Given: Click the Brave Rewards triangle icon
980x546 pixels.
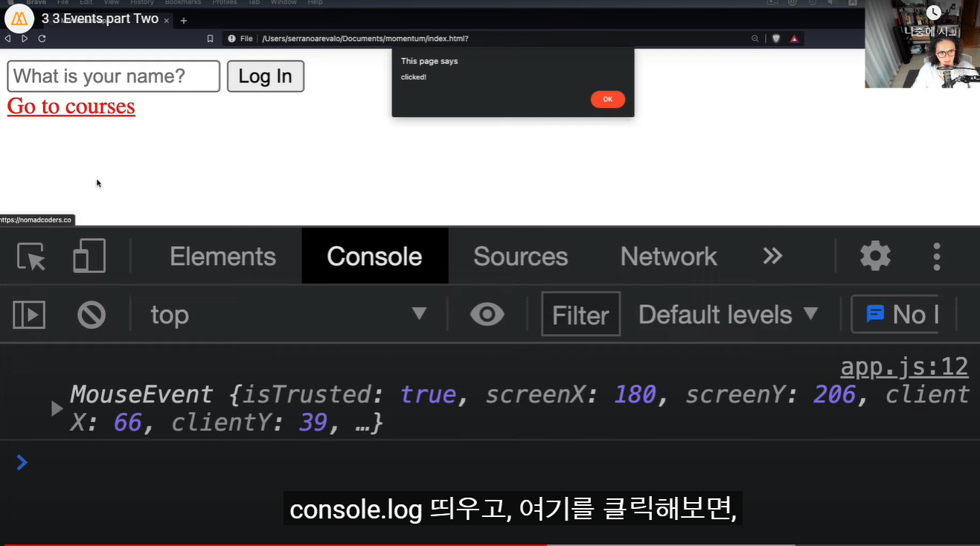Looking at the screenshot, I should click(x=794, y=39).
